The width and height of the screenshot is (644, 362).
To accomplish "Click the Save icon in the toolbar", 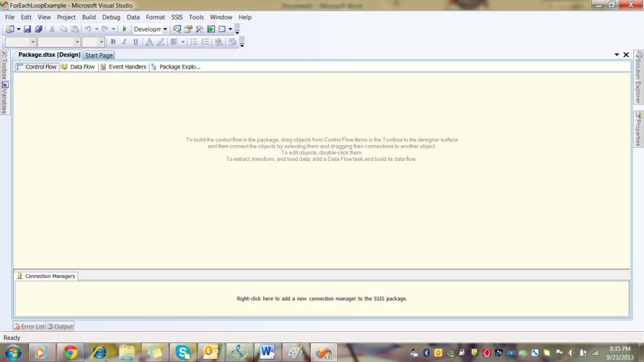I will (x=28, y=29).
